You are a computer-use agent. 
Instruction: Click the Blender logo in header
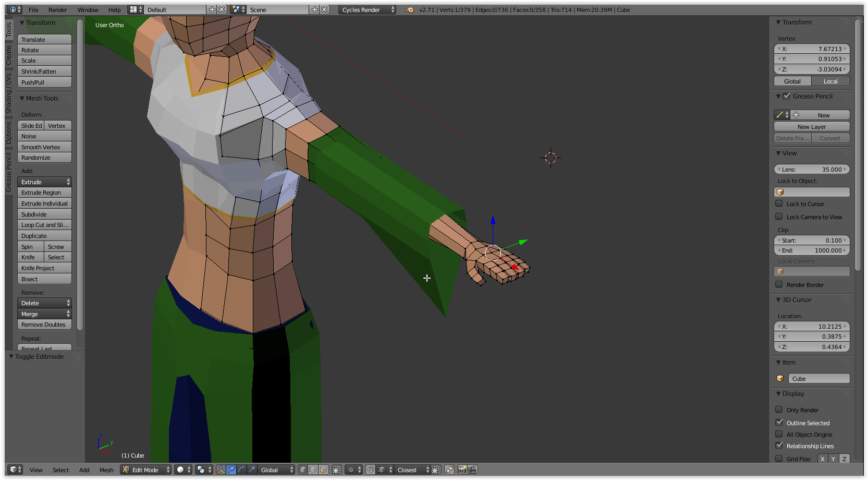pyautogui.click(x=410, y=10)
